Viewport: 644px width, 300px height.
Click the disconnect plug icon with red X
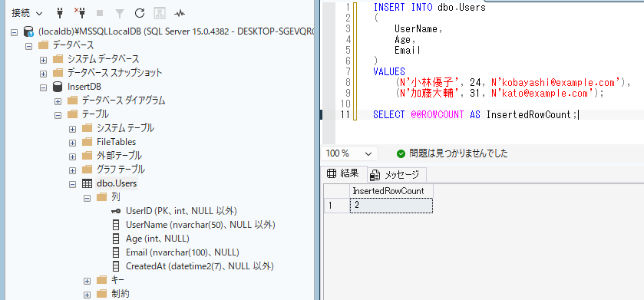(80, 14)
